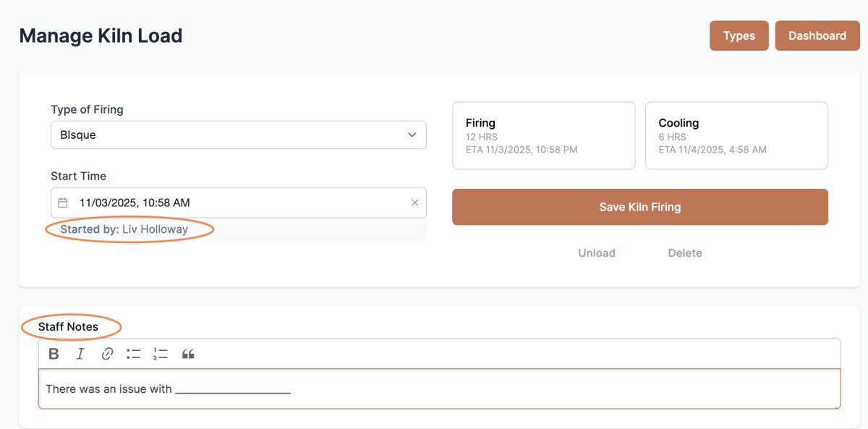Go to the Dashboard

[817, 35]
